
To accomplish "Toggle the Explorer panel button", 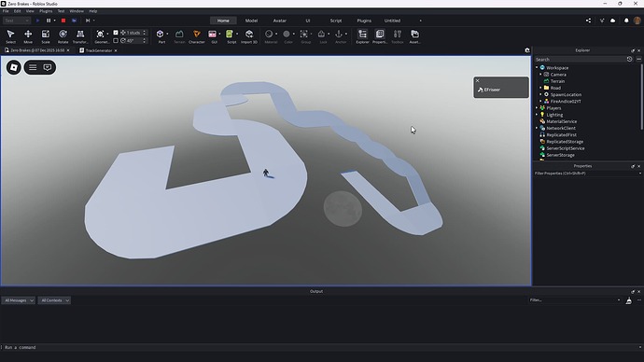I will pyautogui.click(x=362, y=36).
